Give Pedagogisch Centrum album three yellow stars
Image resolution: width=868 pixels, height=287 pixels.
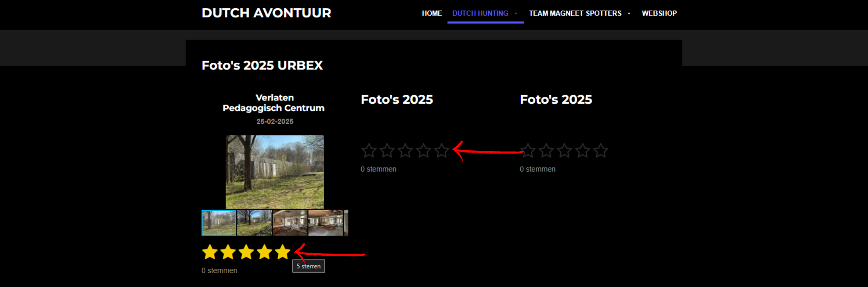246,252
